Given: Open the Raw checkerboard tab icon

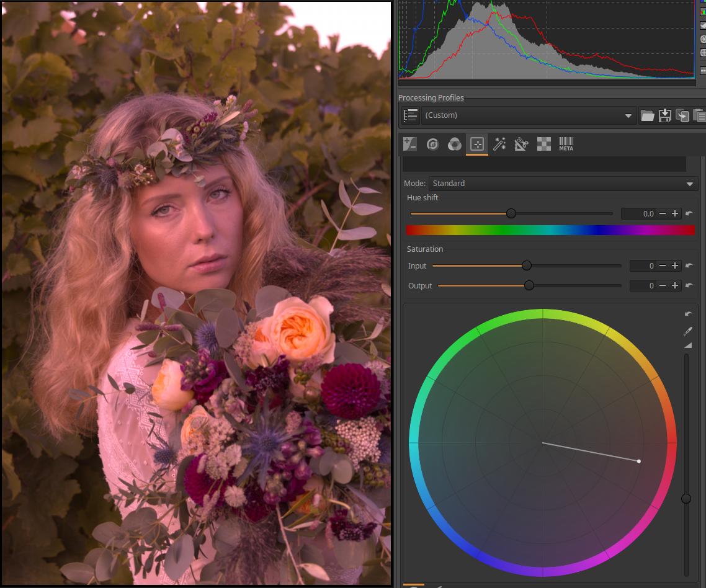Looking at the screenshot, I should point(543,145).
